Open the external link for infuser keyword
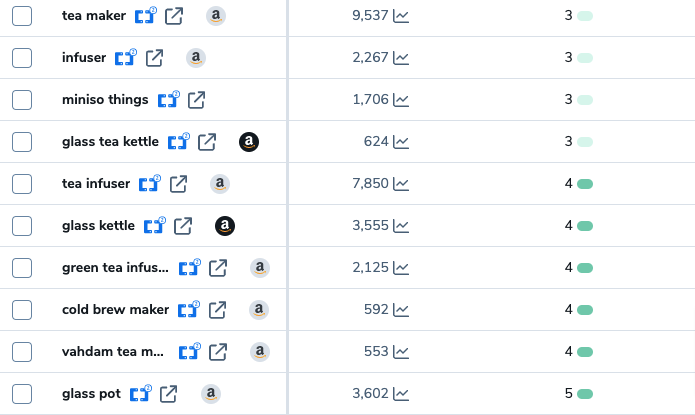Viewport: 695px width, 415px height. [x=154, y=58]
